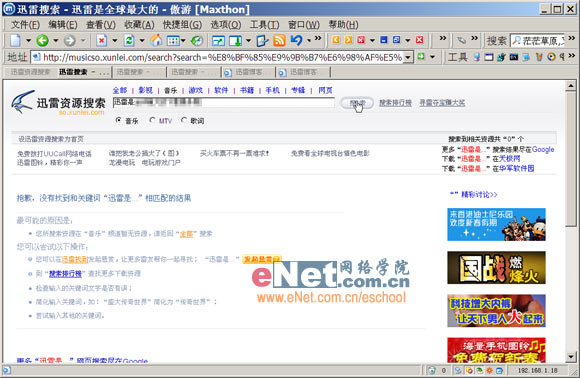Open back button history dropdown arrow

coord(55,40)
